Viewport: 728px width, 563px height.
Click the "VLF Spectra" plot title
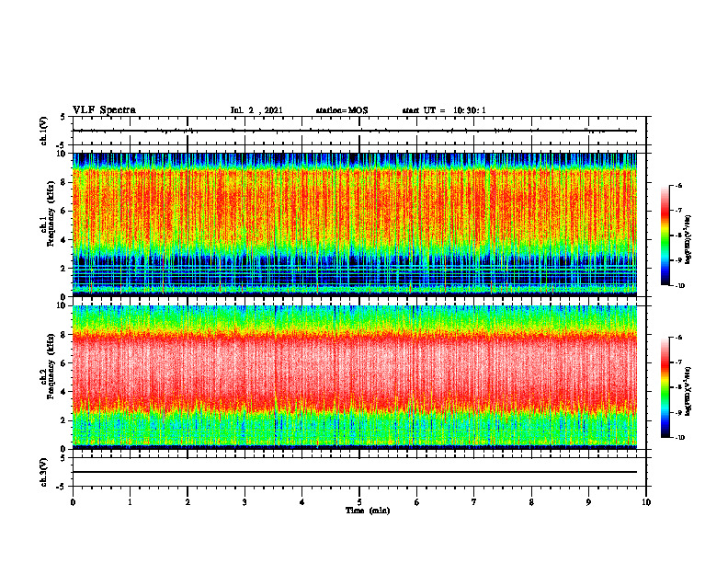104,110
